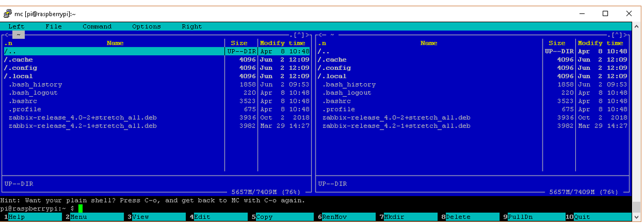Click right panel .n sort indicator
The image size is (644, 224).
click(x=322, y=43)
